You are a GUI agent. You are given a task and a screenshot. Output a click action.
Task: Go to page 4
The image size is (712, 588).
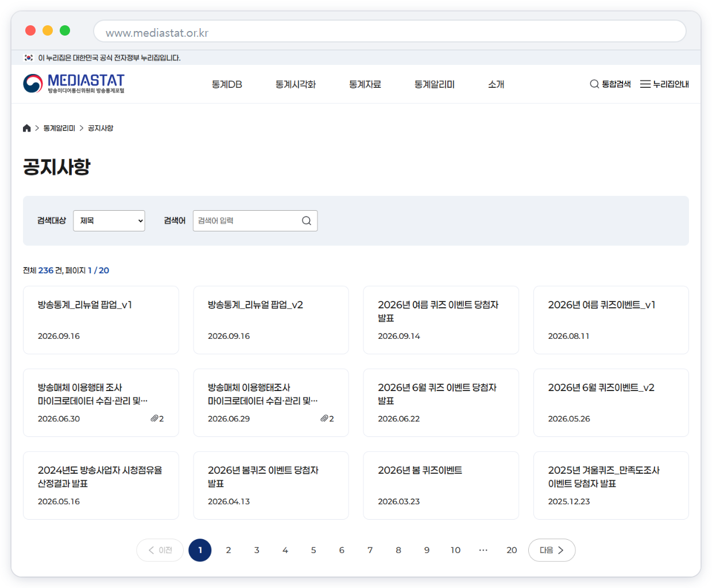click(x=285, y=550)
